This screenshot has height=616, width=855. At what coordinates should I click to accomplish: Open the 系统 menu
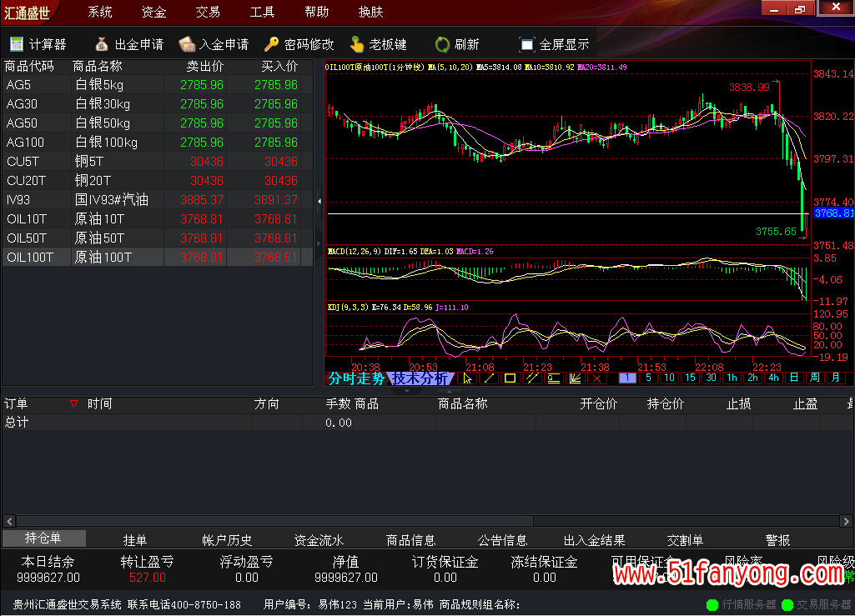(x=100, y=12)
